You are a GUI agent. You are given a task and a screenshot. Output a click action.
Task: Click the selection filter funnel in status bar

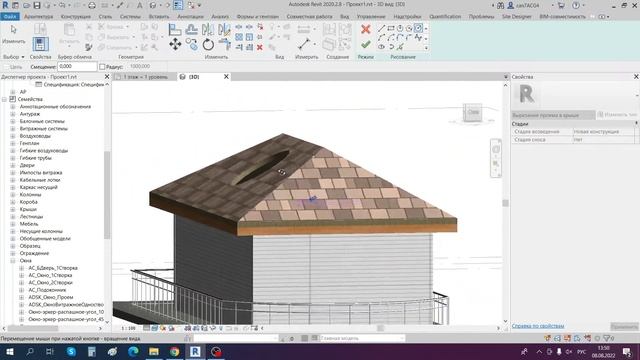click(607, 338)
